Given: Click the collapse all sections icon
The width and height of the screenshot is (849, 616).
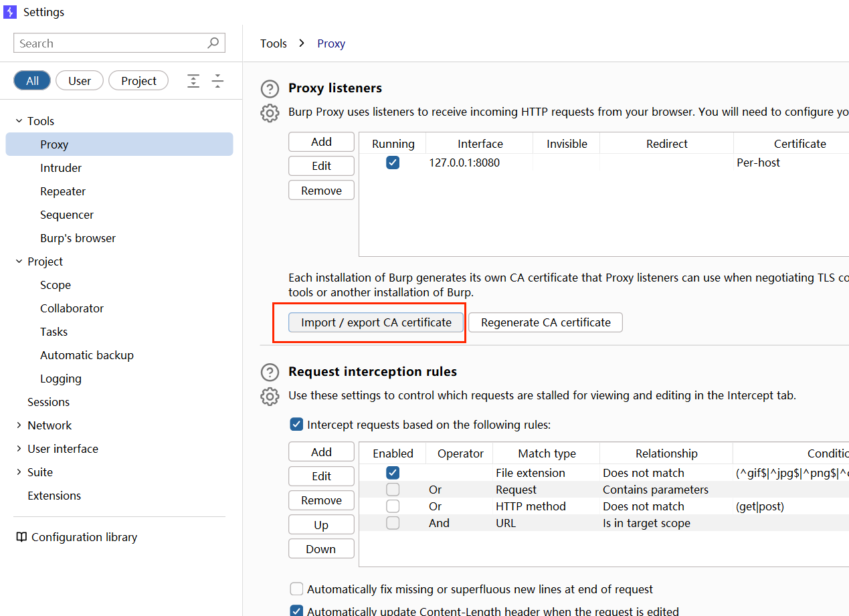Looking at the screenshot, I should pyautogui.click(x=217, y=81).
